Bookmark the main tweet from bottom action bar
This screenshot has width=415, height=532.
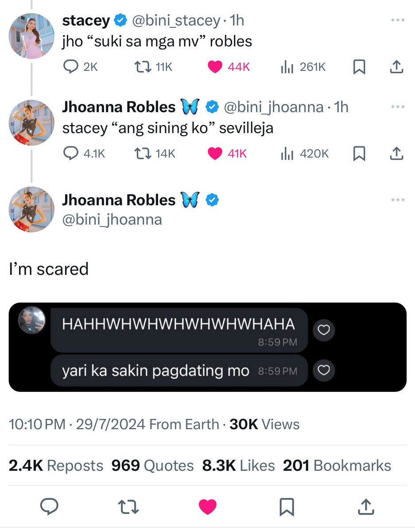point(287,507)
